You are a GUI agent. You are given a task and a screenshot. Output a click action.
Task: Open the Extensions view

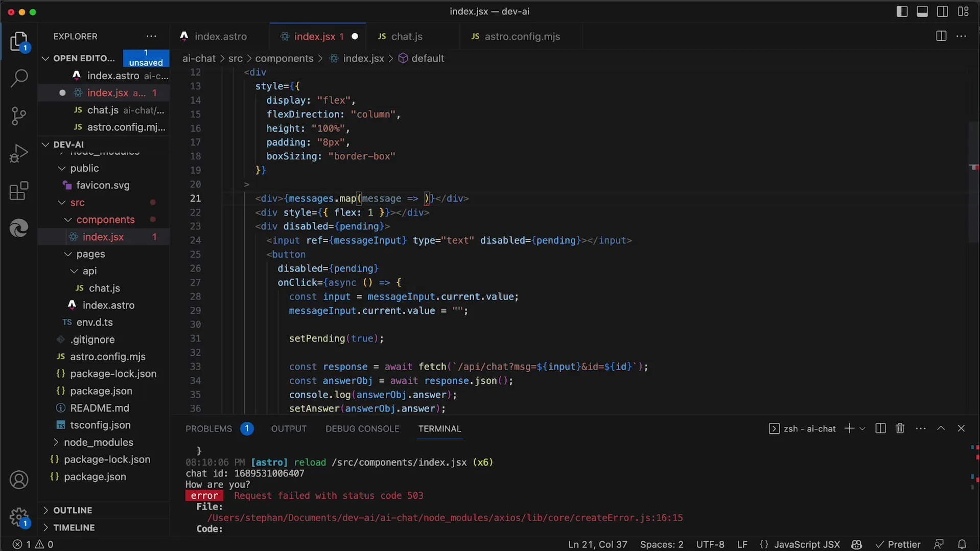(x=19, y=191)
